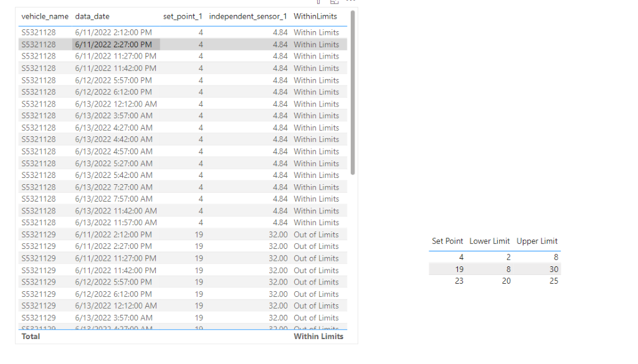Click vehicle name S5321129 in the 6/13/2022 3:57:00 AM row
The image size is (638, 364).
[39, 318]
